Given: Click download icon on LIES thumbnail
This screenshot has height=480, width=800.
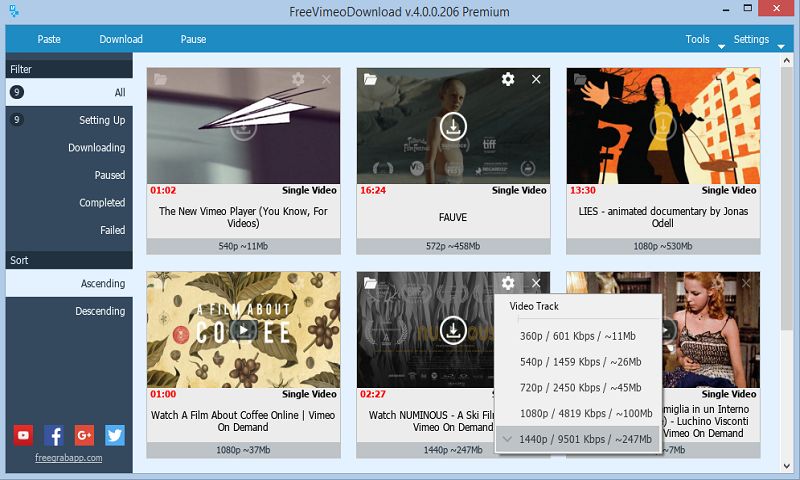Looking at the screenshot, I should (663, 126).
